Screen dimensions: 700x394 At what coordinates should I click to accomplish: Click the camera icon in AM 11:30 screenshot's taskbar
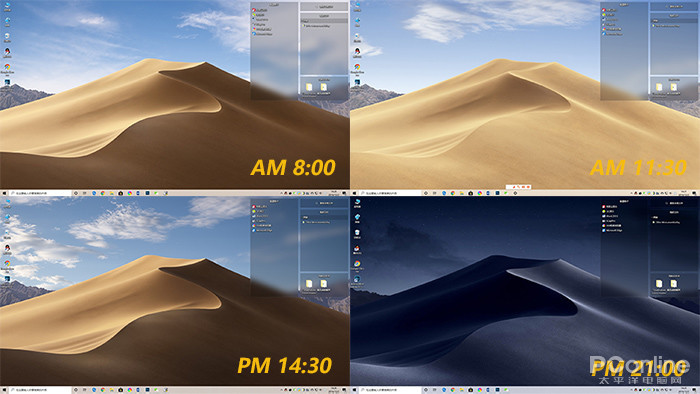coord(471,193)
